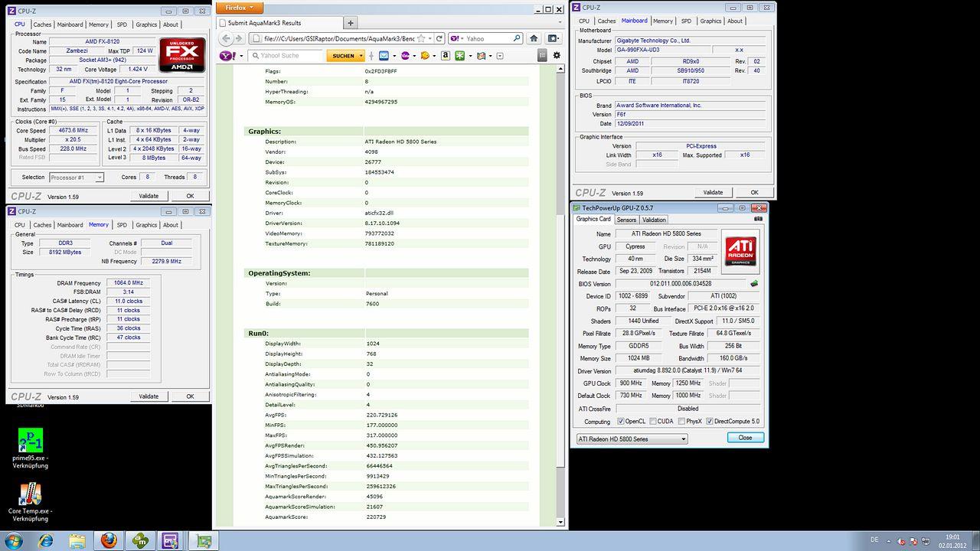
Task: Click the Close button in GPU-Z
Action: click(x=745, y=438)
